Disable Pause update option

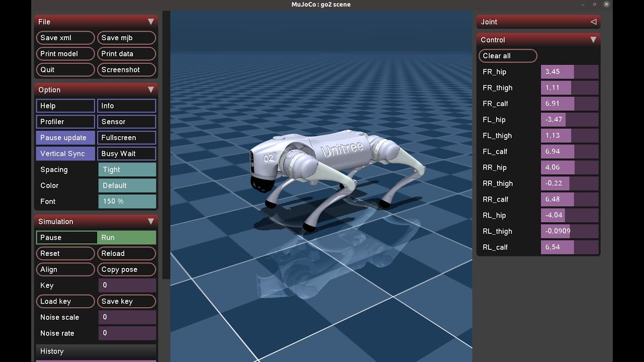[x=65, y=138]
